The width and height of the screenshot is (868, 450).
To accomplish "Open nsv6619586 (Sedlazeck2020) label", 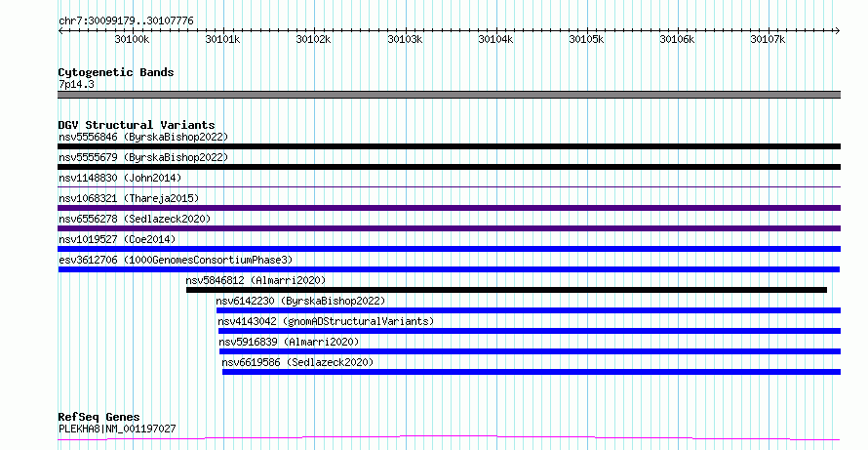I will pyautogui.click(x=297, y=362).
